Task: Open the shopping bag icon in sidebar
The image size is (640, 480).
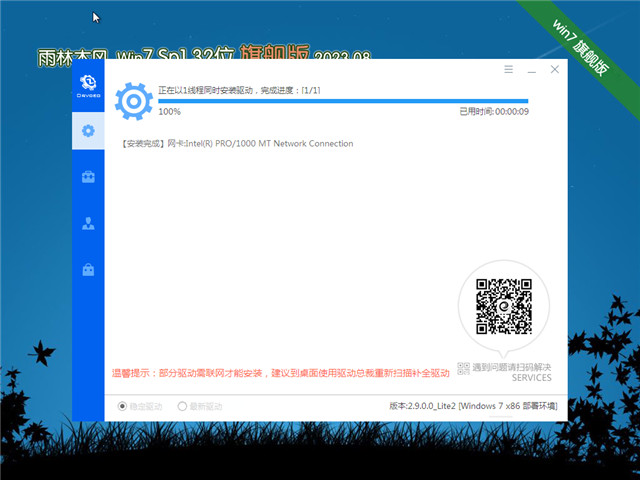Action: pos(88,269)
